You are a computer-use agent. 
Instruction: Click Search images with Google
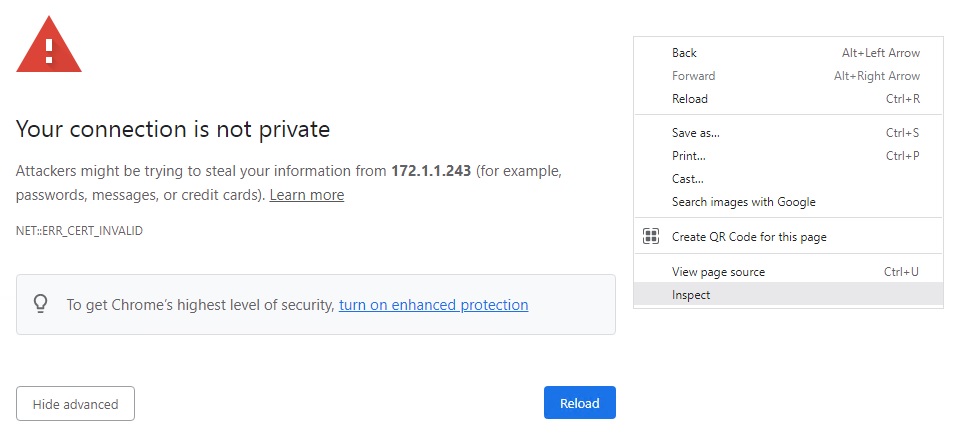click(744, 202)
